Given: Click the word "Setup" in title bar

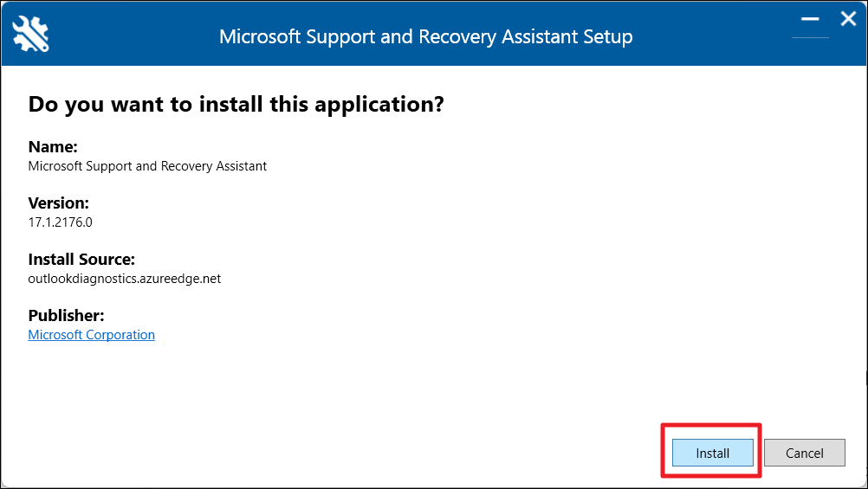Looking at the screenshot, I should 606,37.
